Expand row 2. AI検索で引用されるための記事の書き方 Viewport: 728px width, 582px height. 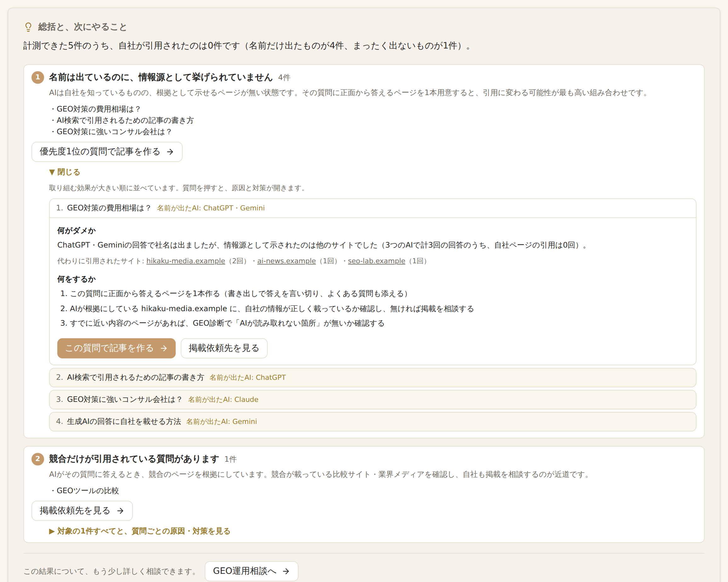click(373, 378)
